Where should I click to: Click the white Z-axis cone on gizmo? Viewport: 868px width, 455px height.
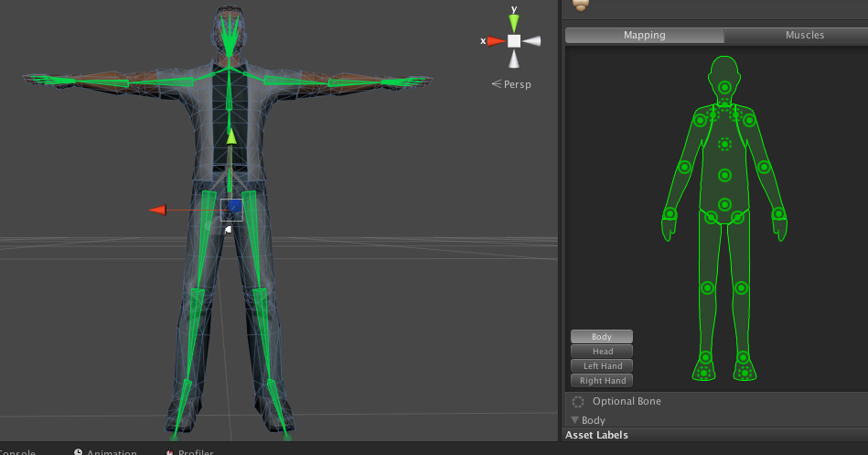514,60
